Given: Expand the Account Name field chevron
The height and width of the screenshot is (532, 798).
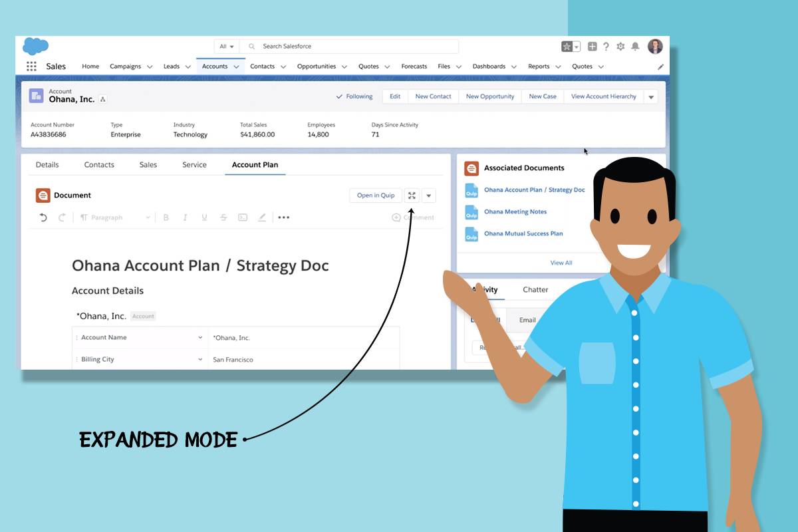Looking at the screenshot, I should (200, 338).
